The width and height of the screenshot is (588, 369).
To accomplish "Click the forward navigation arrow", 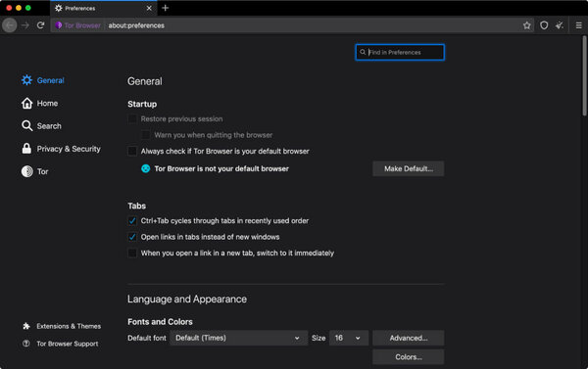I will 25,25.
